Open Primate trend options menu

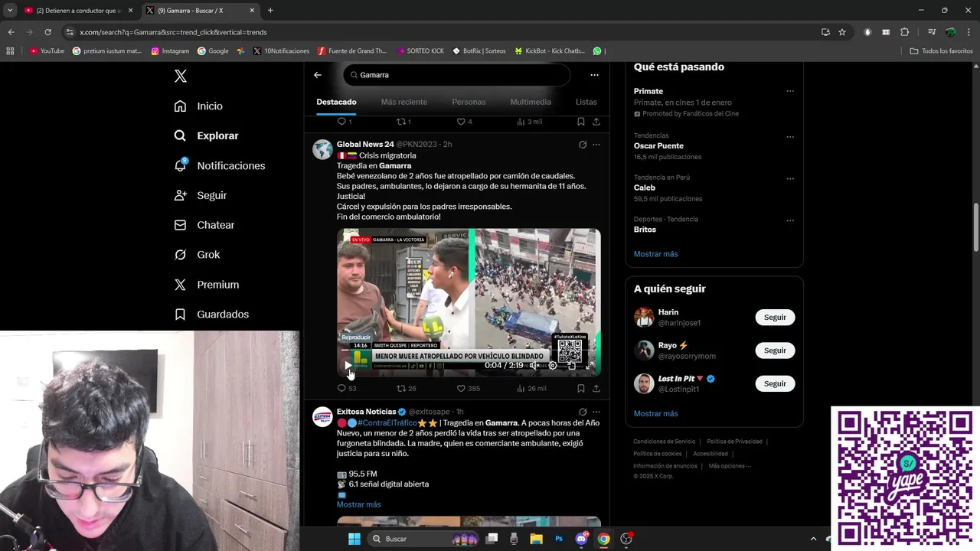pyautogui.click(x=790, y=91)
